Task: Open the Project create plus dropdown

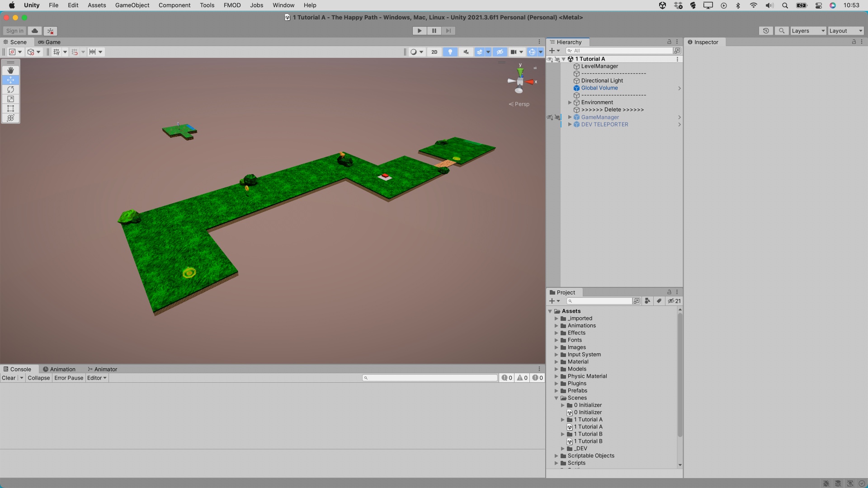Action: (x=554, y=301)
